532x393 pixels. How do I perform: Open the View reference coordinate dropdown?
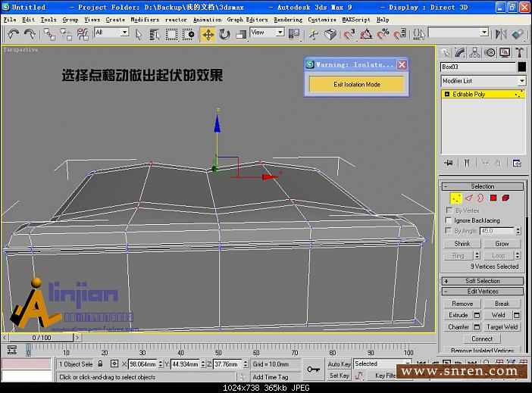point(268,33)
